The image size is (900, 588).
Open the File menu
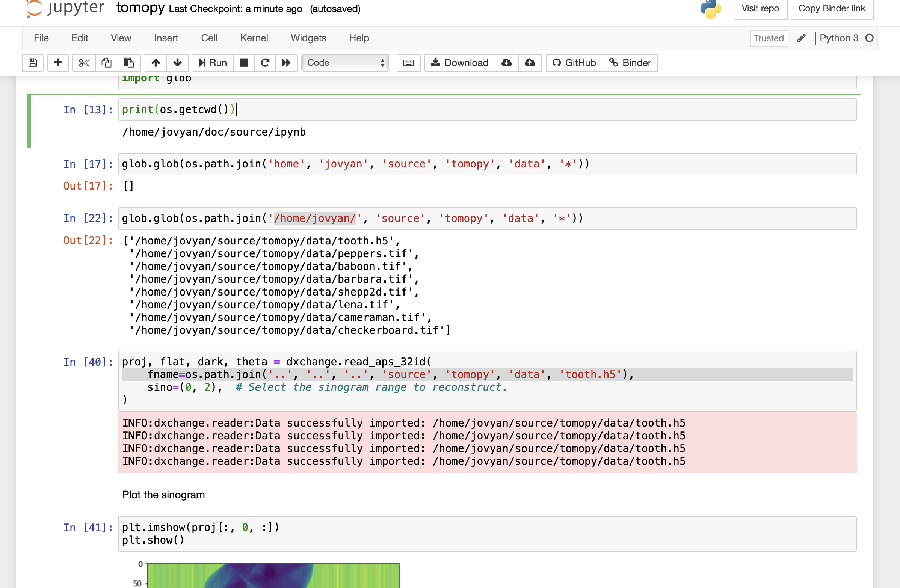pos(41,38)
